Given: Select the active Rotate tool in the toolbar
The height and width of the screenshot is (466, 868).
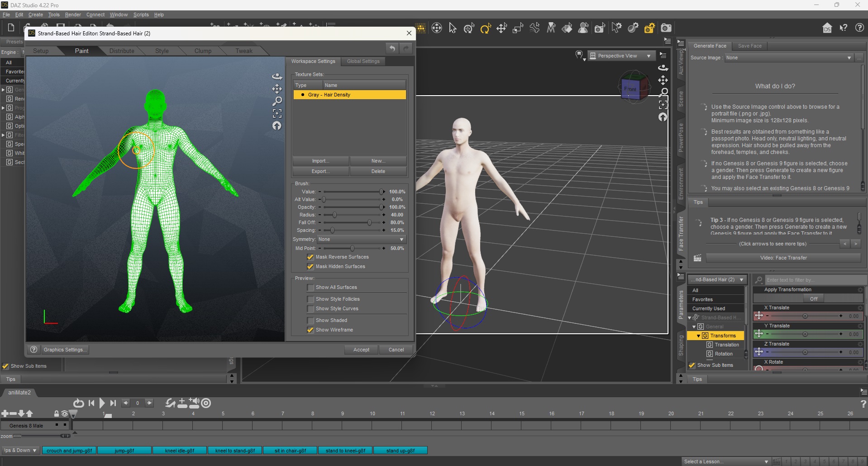Looking at the screenshot, I should pos(486,29).
